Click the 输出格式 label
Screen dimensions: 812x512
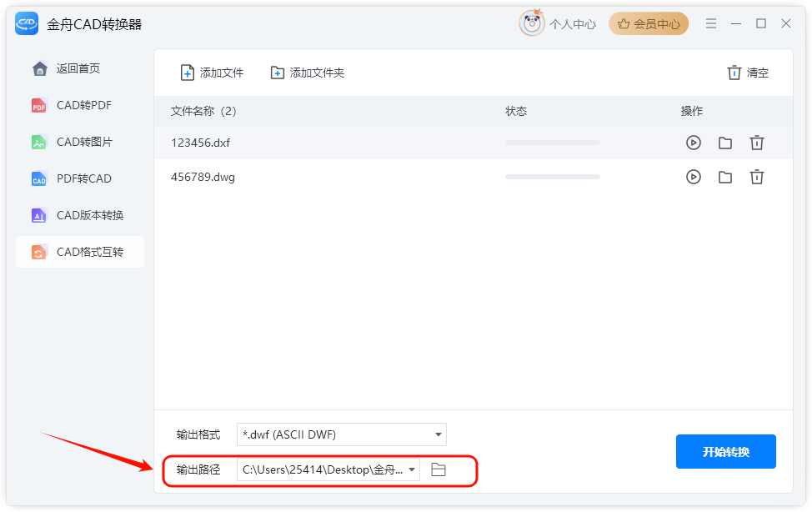click(198, 434)
